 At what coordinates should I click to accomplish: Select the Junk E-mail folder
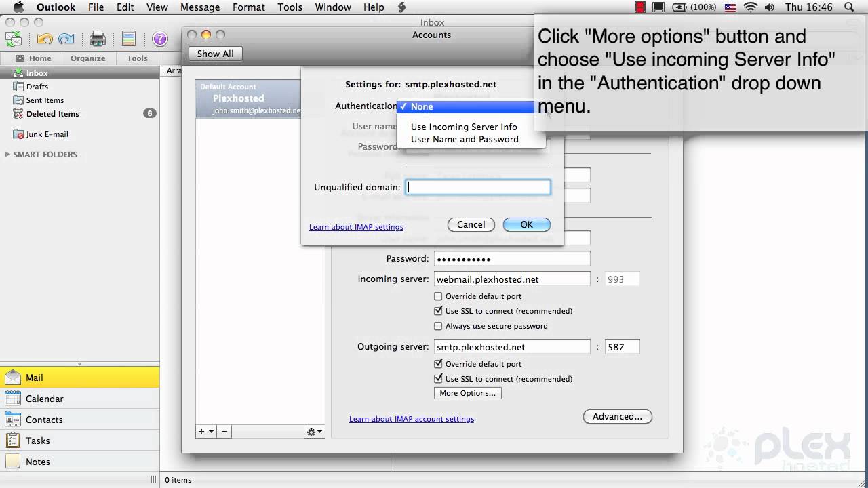point(80,134)
